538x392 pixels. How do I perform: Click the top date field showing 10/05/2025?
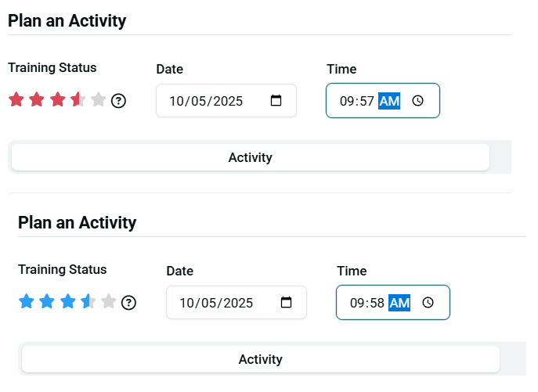(x=206, y=101)
